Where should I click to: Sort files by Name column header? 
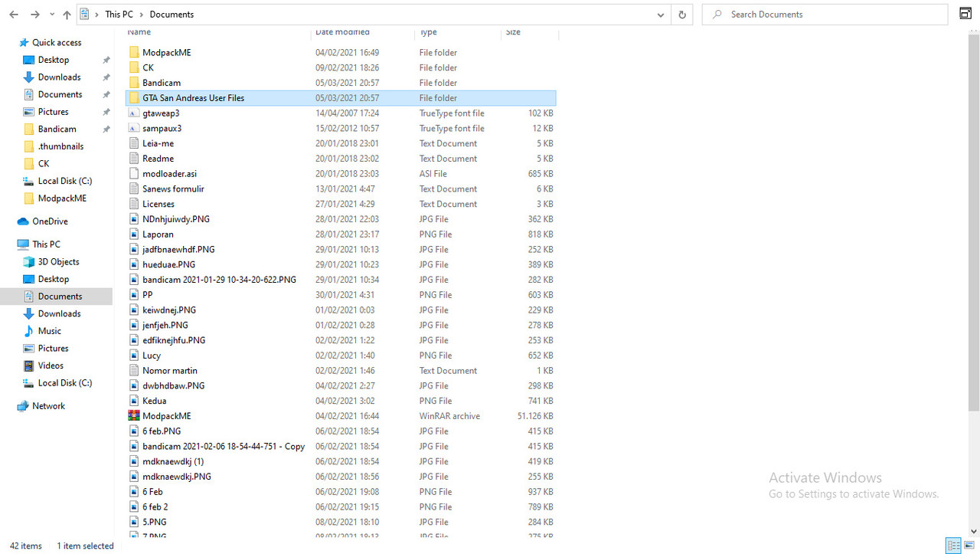click(x=139, y=32)
